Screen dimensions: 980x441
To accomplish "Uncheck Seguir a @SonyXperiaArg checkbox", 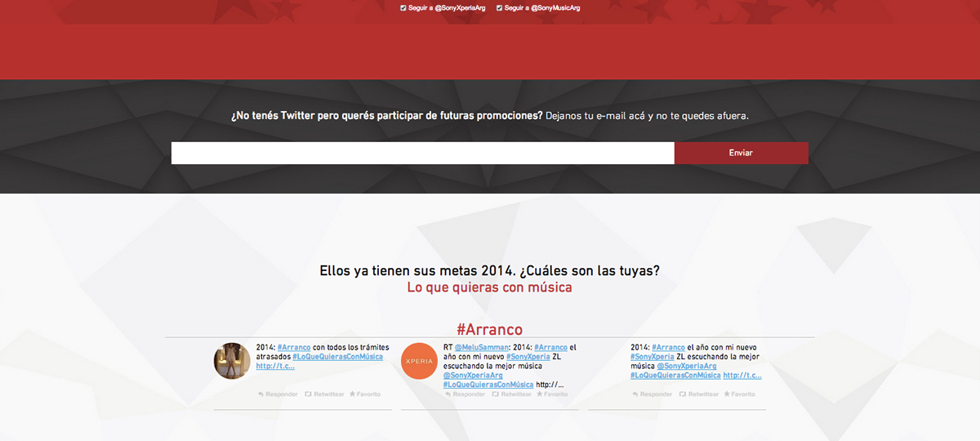I will [403, 8].
